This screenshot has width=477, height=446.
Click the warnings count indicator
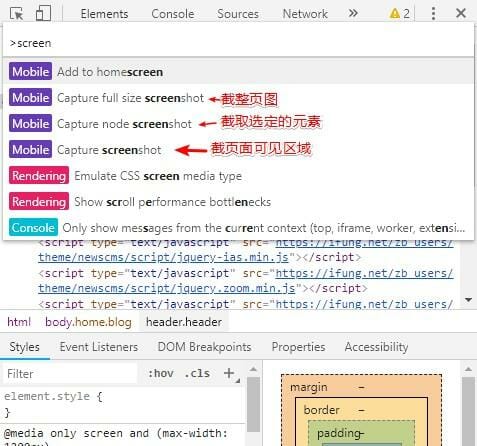point(399,14)
